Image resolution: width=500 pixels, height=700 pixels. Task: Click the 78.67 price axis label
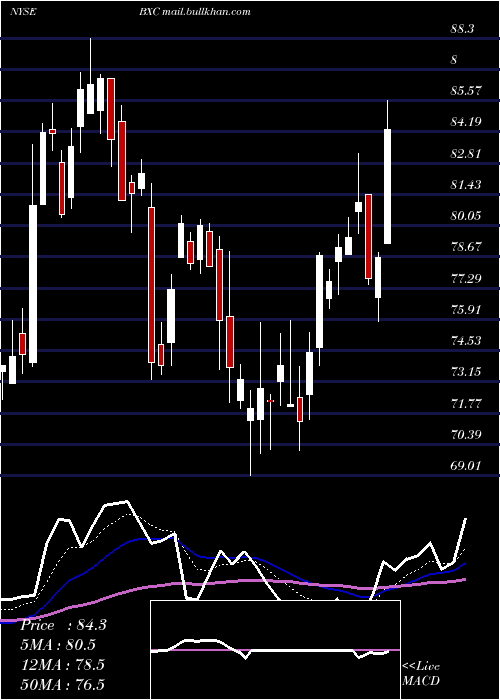click(x=467, y=246)
